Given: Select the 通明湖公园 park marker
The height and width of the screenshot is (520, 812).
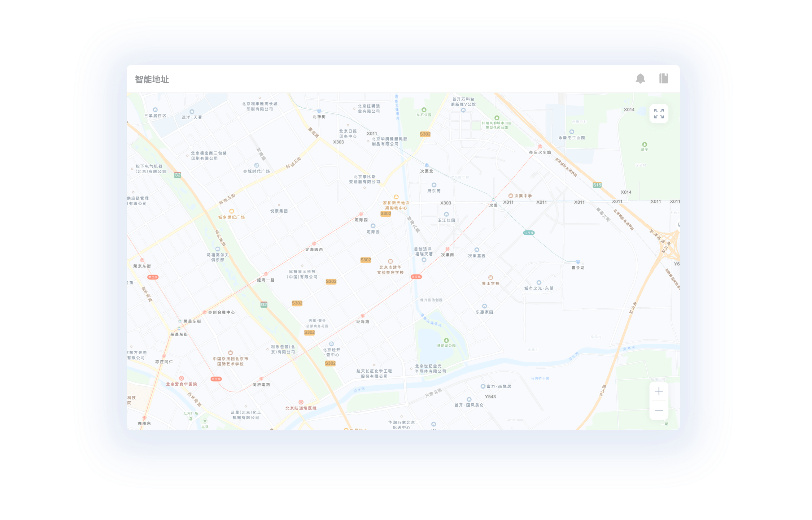Looking at the screenshot, I should coord(446,341).
